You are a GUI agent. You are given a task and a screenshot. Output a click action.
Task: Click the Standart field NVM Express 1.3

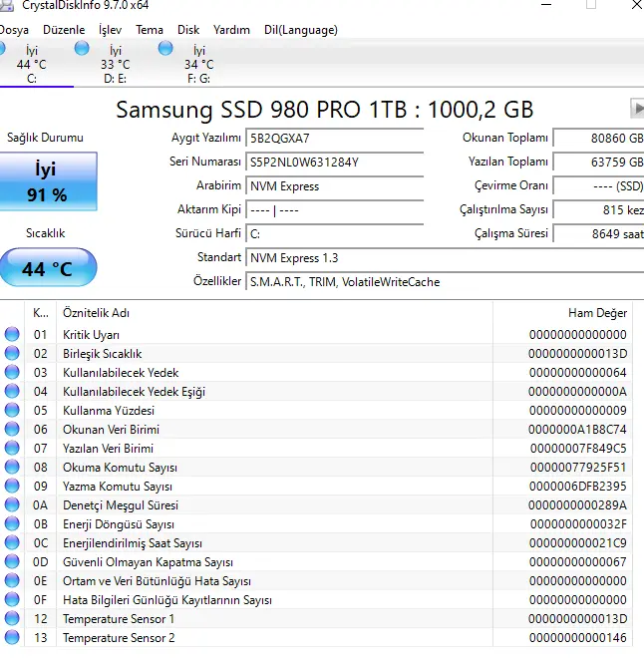(x=445, y=258)
